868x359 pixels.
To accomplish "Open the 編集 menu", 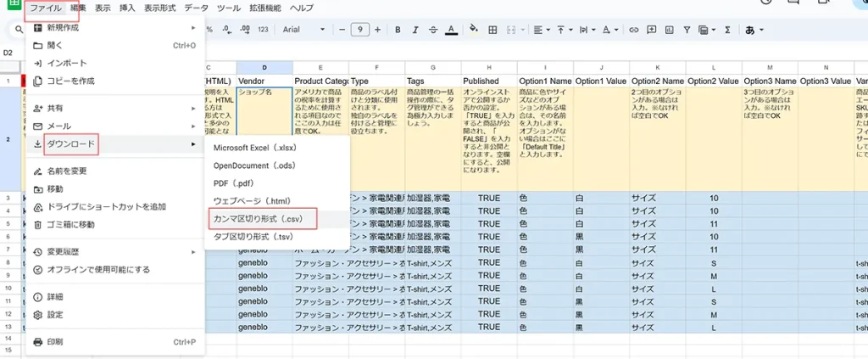I will coord(79,8).
